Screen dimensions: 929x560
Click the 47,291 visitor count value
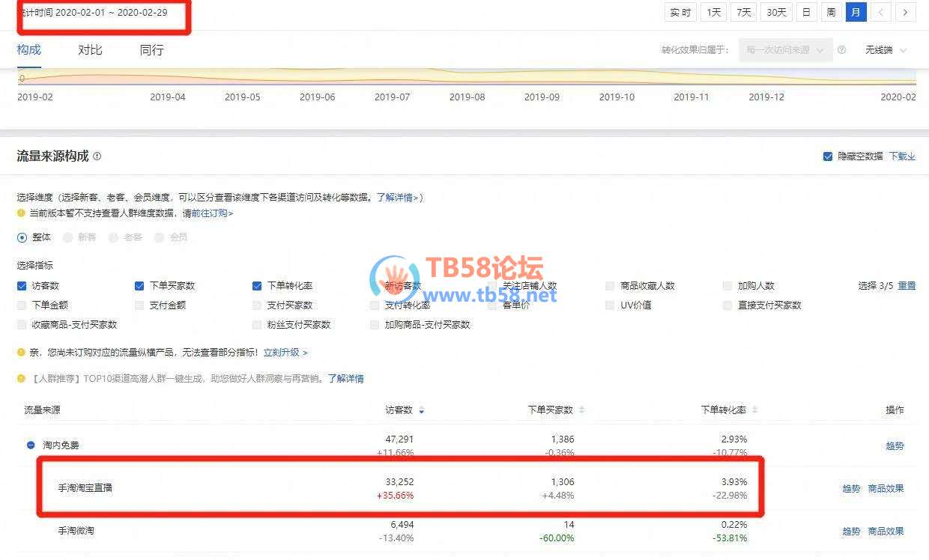pos(399,439)
